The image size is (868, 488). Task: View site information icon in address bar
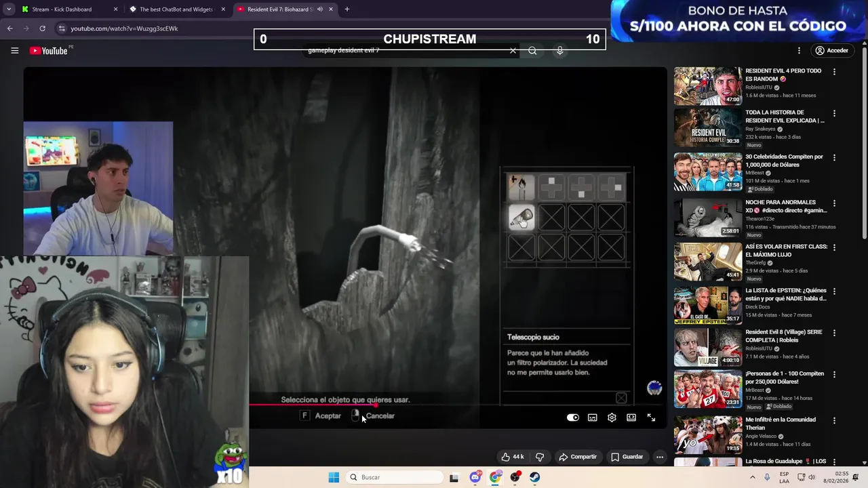(62, 28)
